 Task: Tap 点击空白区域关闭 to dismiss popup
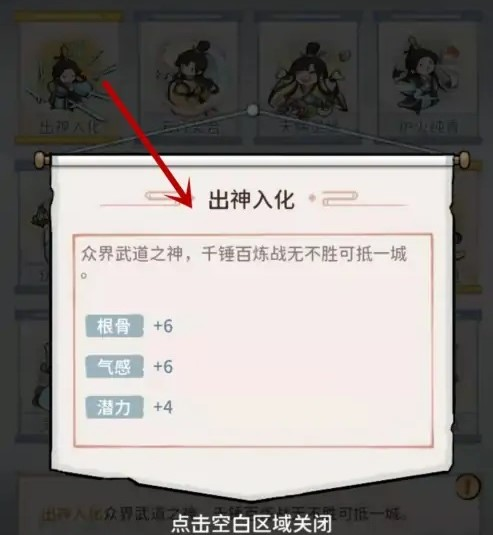click(x=251, y=523)
